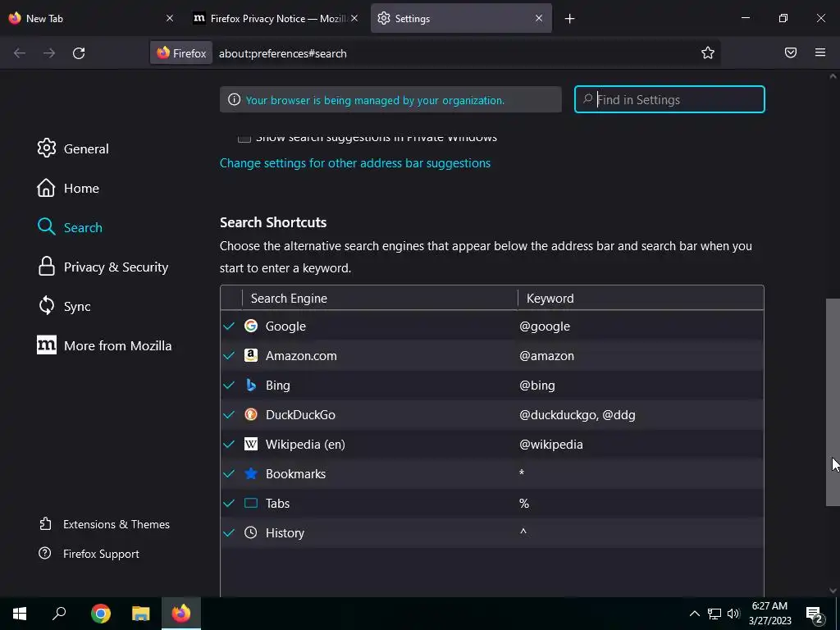Viewport: 840px width, 630px height.
Task: Uncheck the Google search shortcut
Action: point(230,326)
